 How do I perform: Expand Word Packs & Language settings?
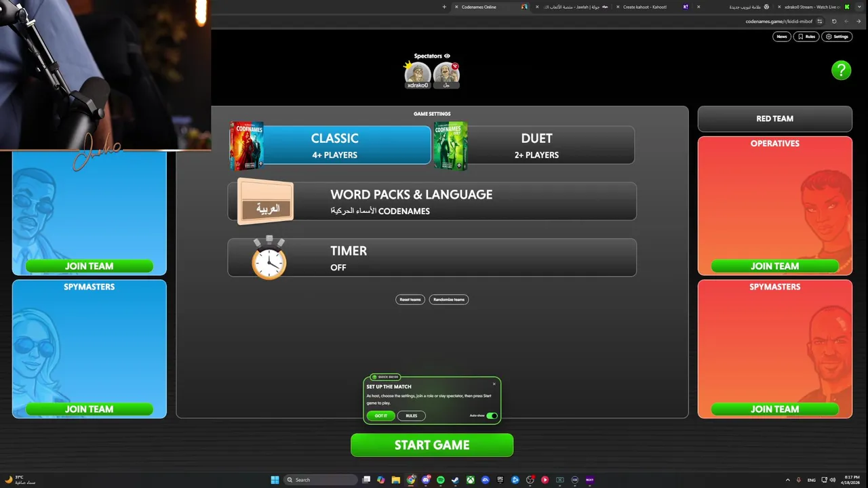tap(432, 201)
